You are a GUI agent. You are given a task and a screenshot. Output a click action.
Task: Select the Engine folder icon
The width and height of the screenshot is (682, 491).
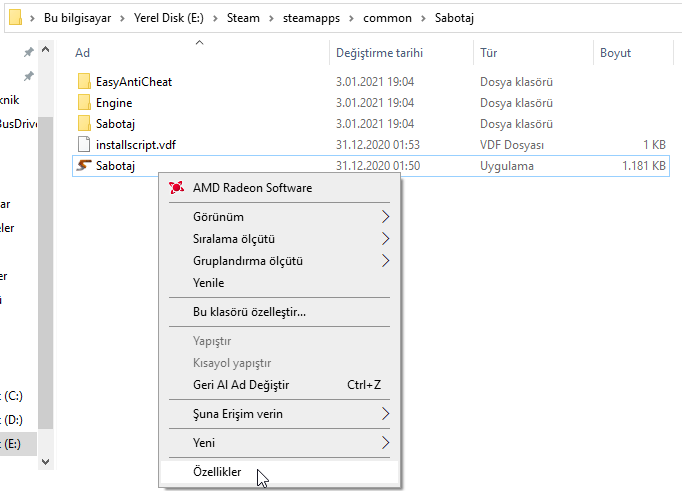tap(84, 102)
